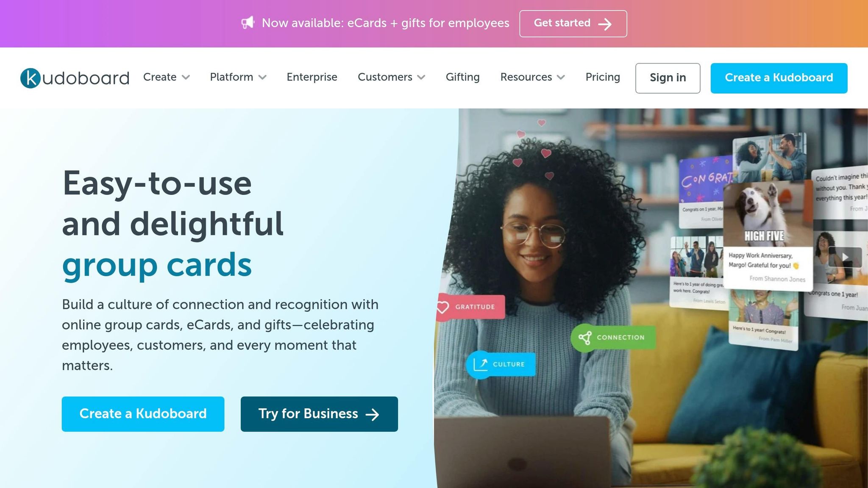The height and width of the screenshot is (488, 868).
Task: Click the Kudoboard K logo icon
Action: (31, 78)
